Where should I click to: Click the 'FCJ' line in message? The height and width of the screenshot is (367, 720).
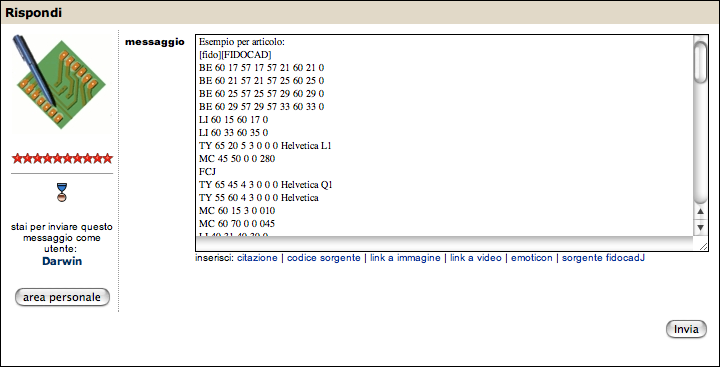tap(208, 172)
